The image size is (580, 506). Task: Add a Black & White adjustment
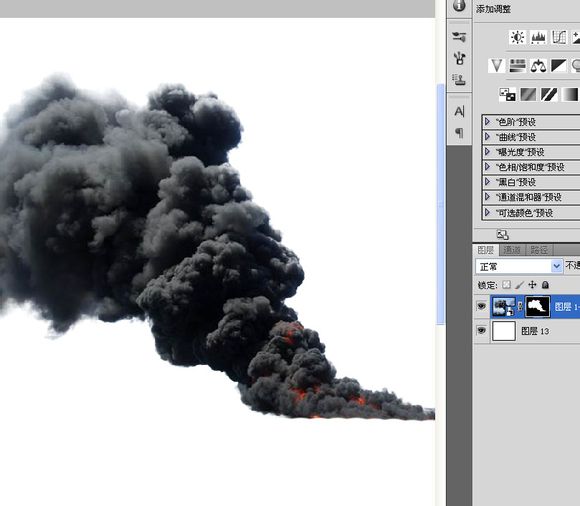tap(559, 66)
